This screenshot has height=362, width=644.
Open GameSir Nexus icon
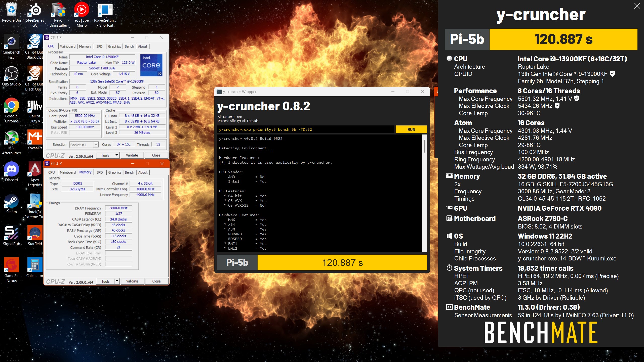(11, 270)
